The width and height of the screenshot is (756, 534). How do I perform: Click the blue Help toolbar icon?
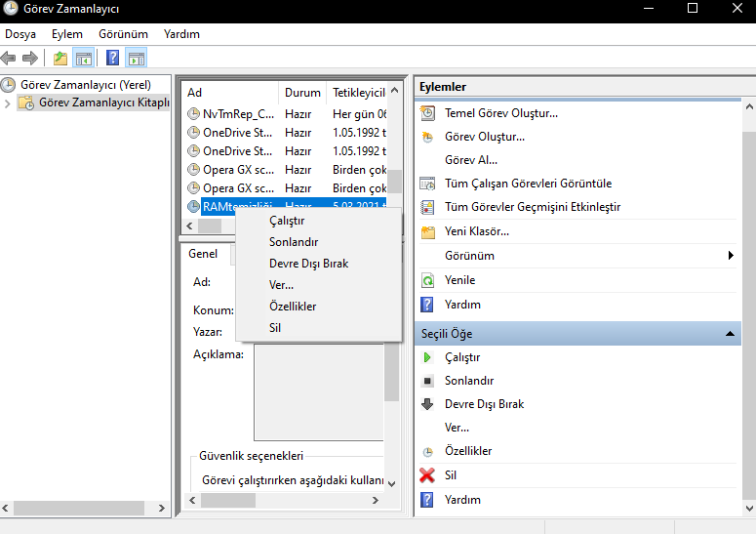pos(112,58)
